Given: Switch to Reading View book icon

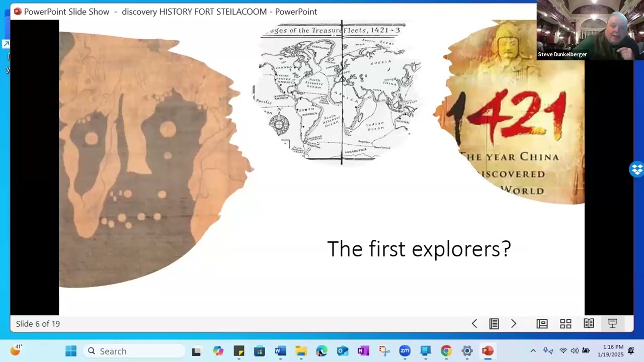Looking at the screenshot, I should (589, 324).
